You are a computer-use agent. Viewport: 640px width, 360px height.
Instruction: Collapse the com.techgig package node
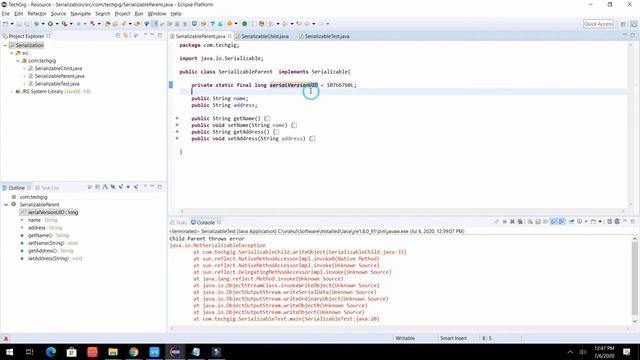18,61
